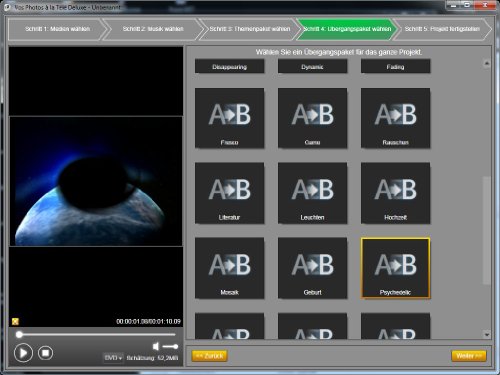The height and width of the screenshot is (375, 500).
Task: Click the planet preview image
Action: 96,181
